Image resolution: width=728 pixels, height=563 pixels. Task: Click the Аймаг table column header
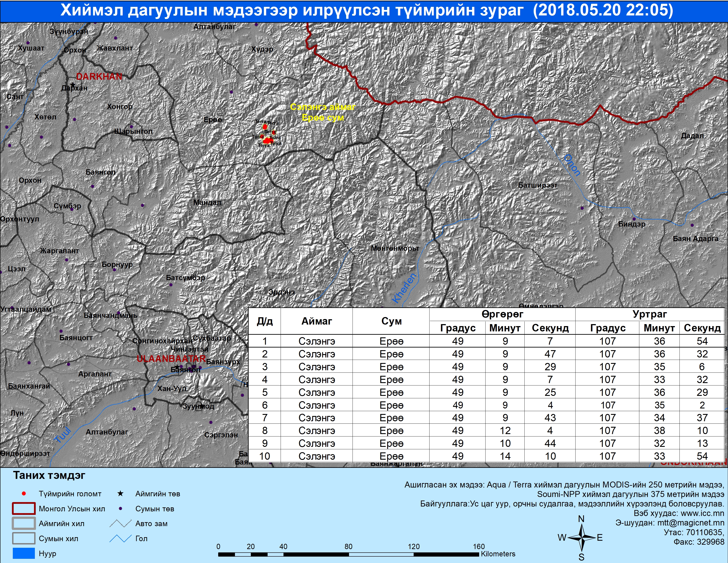[317, 321]
